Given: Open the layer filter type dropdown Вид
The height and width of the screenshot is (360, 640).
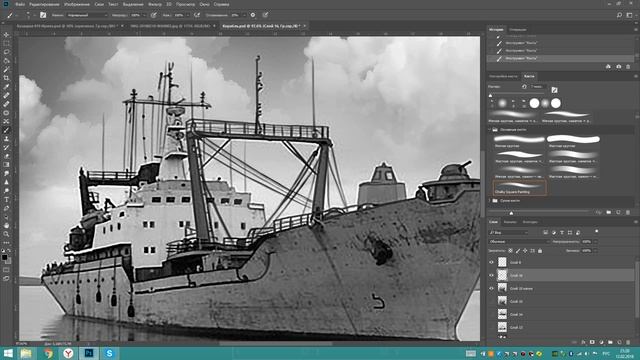Looking at the screenshot, I should click(x=509, y=232).
